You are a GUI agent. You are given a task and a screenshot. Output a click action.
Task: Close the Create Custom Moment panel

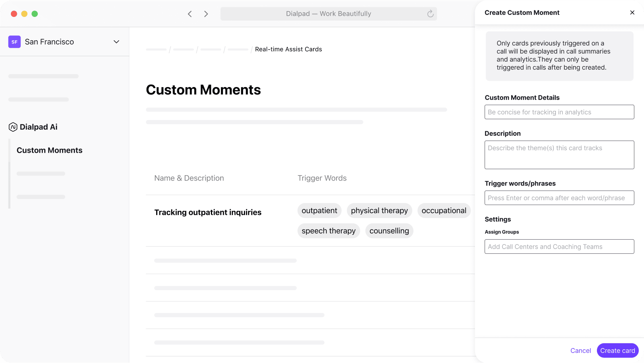click(x=632, y=12)
